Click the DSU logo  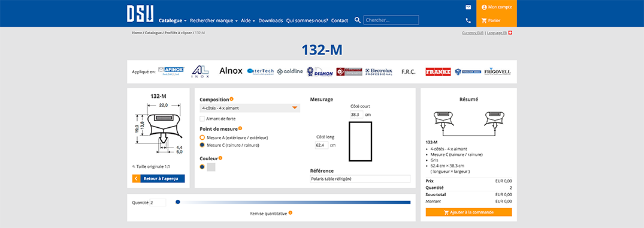click(x=140, y=13)
